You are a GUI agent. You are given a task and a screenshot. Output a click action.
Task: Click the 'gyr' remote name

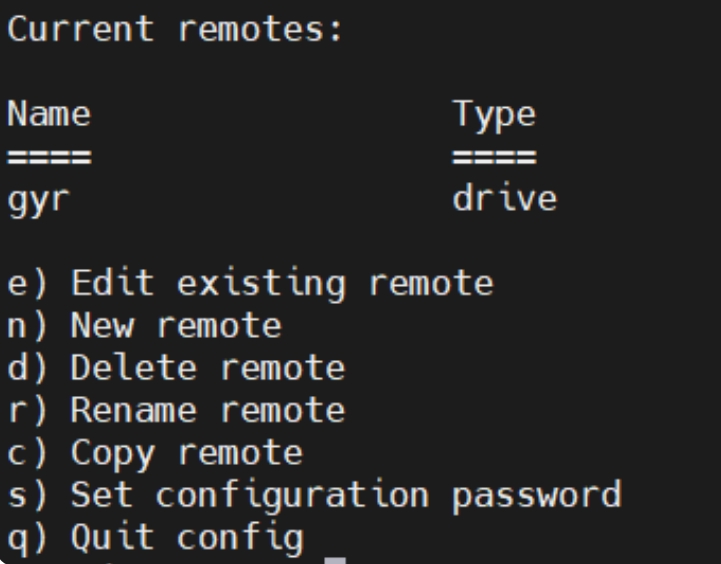point(39,201)
